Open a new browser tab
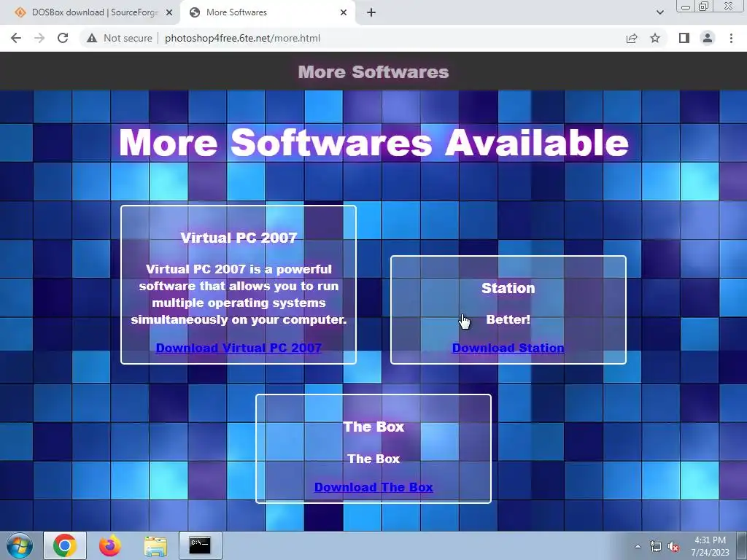747x560 pixels. point(371,12)
